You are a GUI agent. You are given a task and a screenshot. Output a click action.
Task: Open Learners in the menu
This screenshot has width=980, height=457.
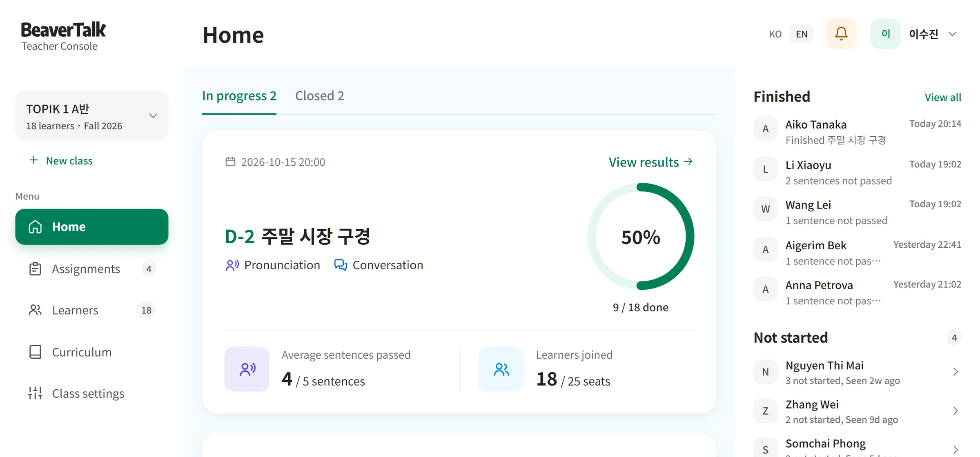pyautogui.click(x=92, y=310)
